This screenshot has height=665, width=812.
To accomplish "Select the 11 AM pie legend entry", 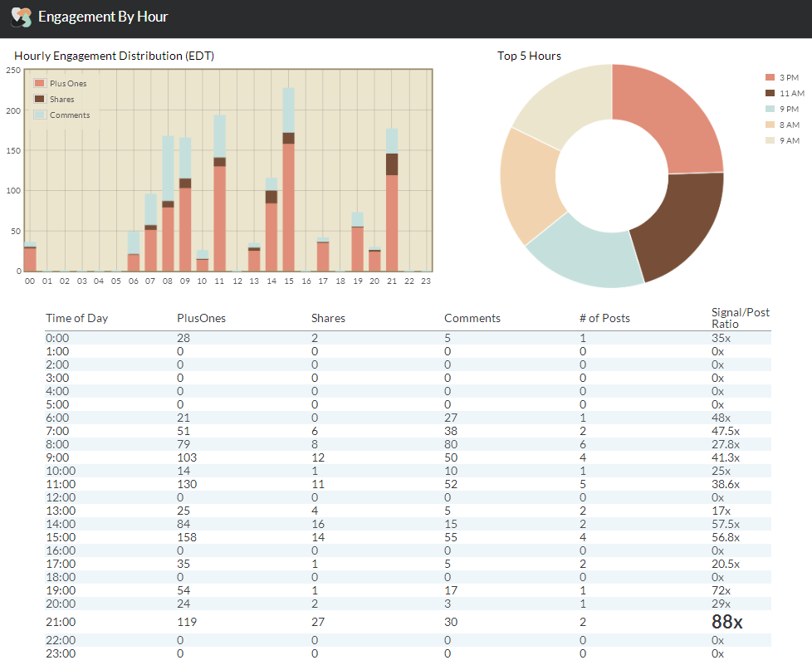I will (x=783, y=93).
